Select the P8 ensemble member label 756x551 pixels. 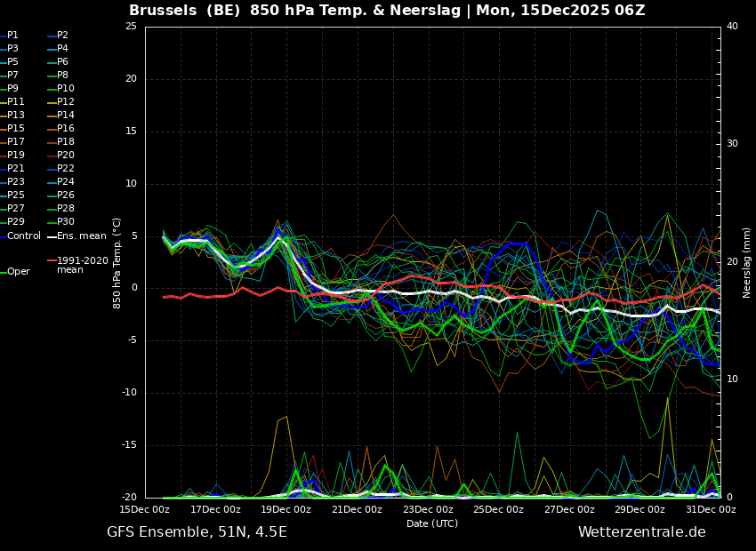(62, 76)
